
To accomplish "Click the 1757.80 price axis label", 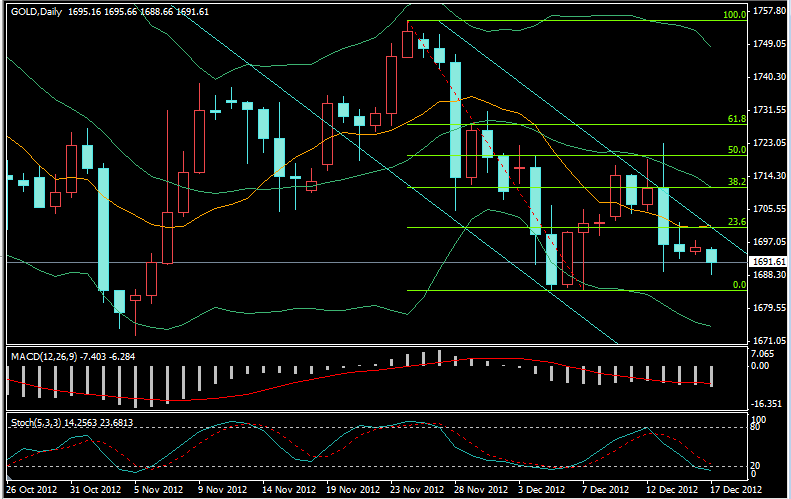I will pos(769,11).
